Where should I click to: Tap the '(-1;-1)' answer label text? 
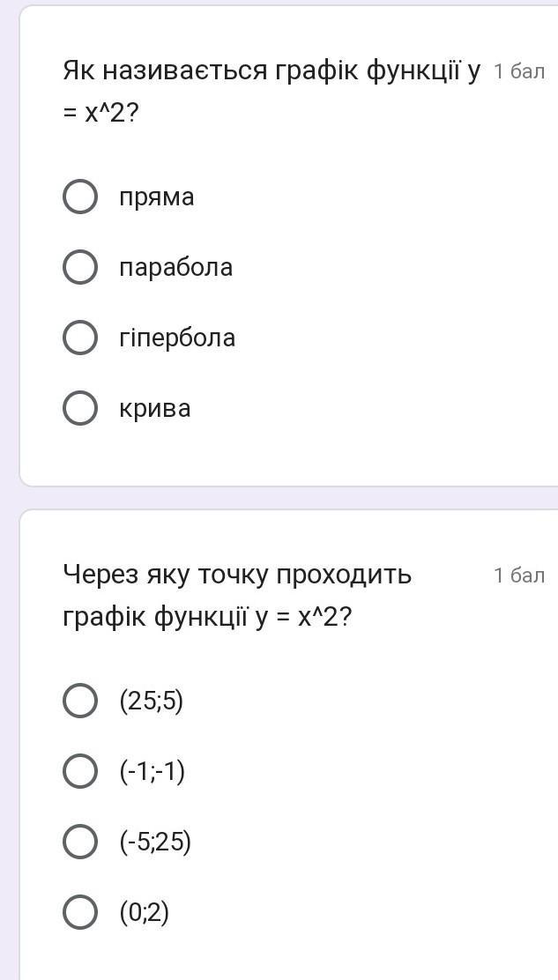[x=153, y=772]
